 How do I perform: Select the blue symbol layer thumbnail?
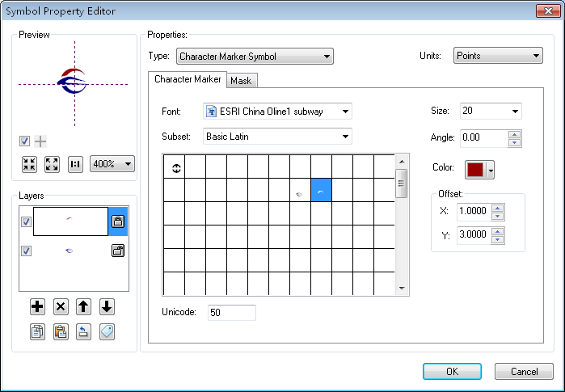[70, 251]
